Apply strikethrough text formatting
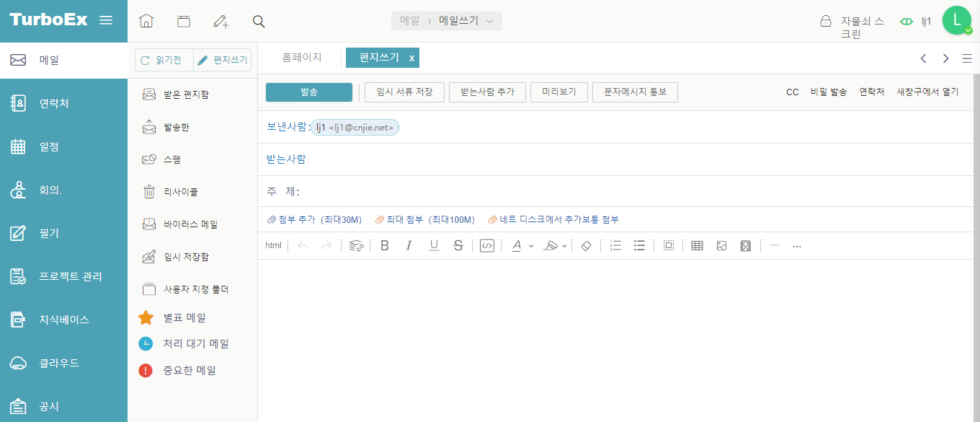Screen dimensions: 980x422 click(x=458, y=246)
